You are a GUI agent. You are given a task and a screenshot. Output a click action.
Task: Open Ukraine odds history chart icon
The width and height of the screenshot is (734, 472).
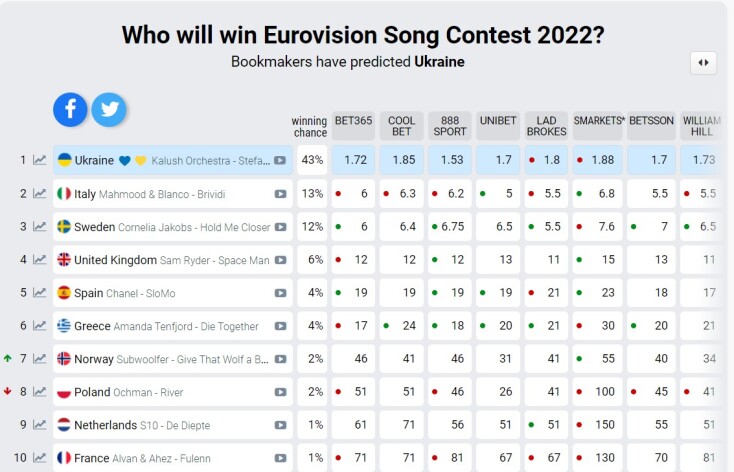point(40,160)
